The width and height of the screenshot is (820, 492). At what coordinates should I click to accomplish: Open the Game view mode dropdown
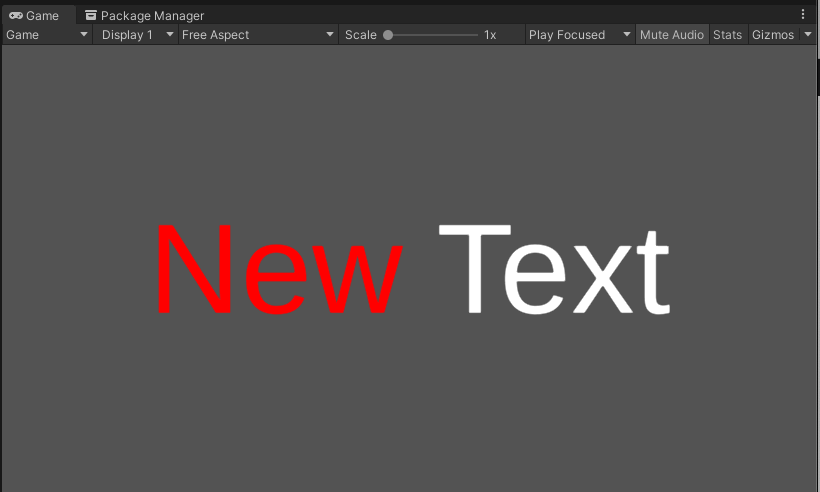pos(47,35)
